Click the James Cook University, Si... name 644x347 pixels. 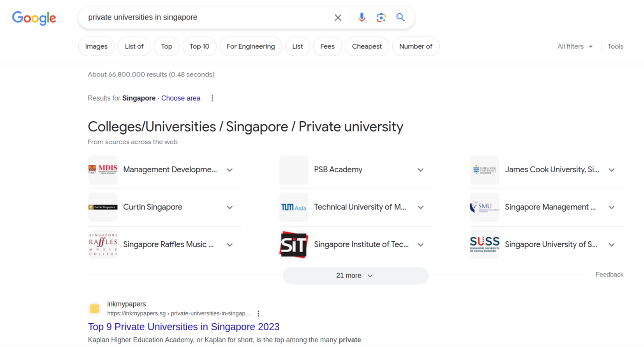tap(552, 170)
